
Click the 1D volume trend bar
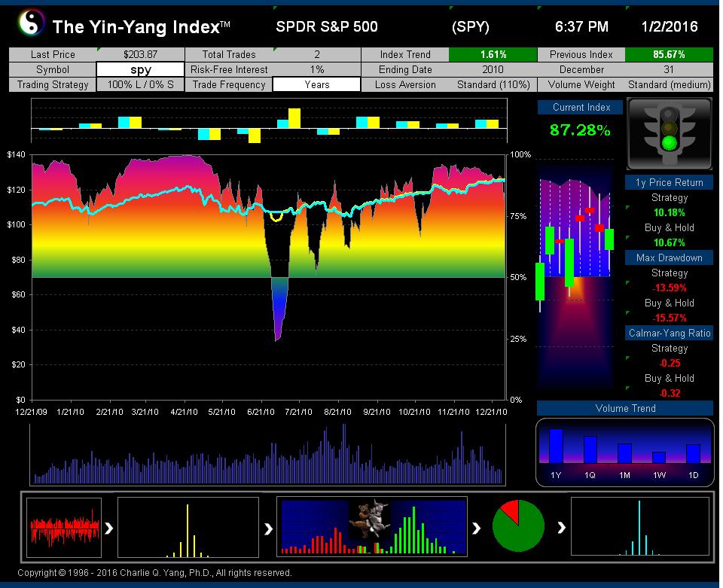click(x=693, y=453)
